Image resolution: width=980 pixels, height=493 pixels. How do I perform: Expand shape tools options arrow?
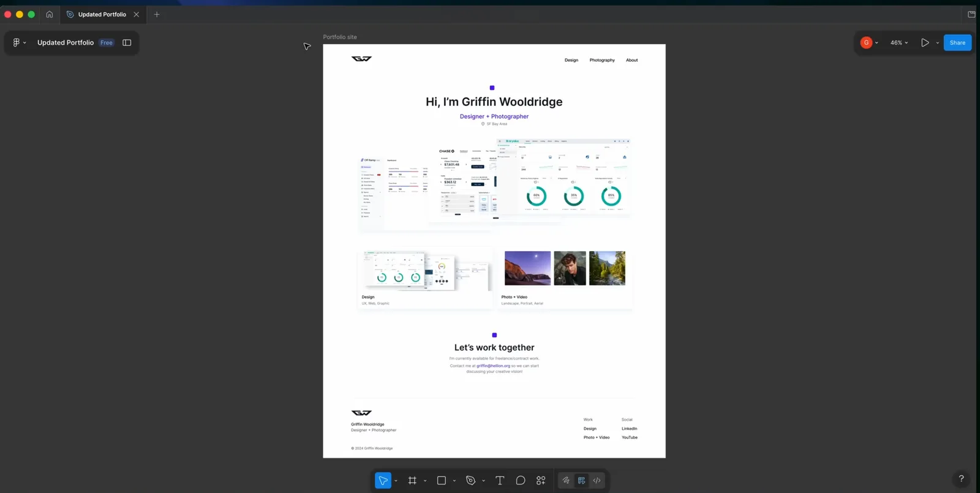(454, 481)
